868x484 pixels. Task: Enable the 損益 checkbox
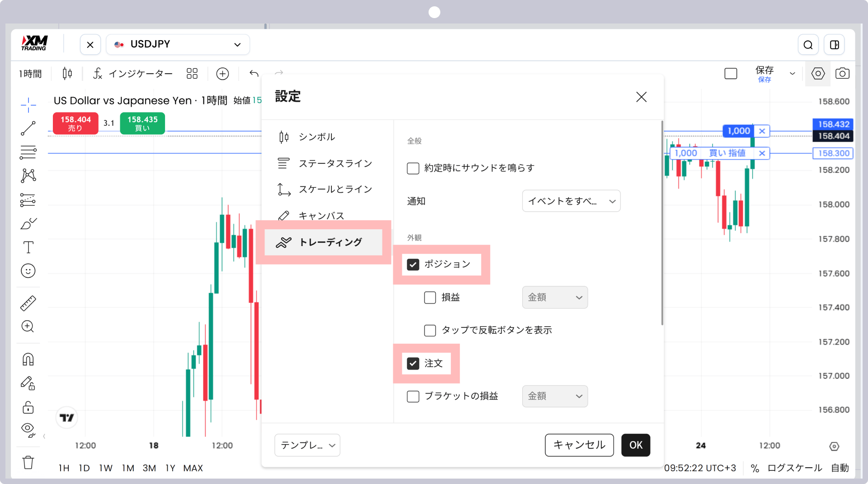430,298
